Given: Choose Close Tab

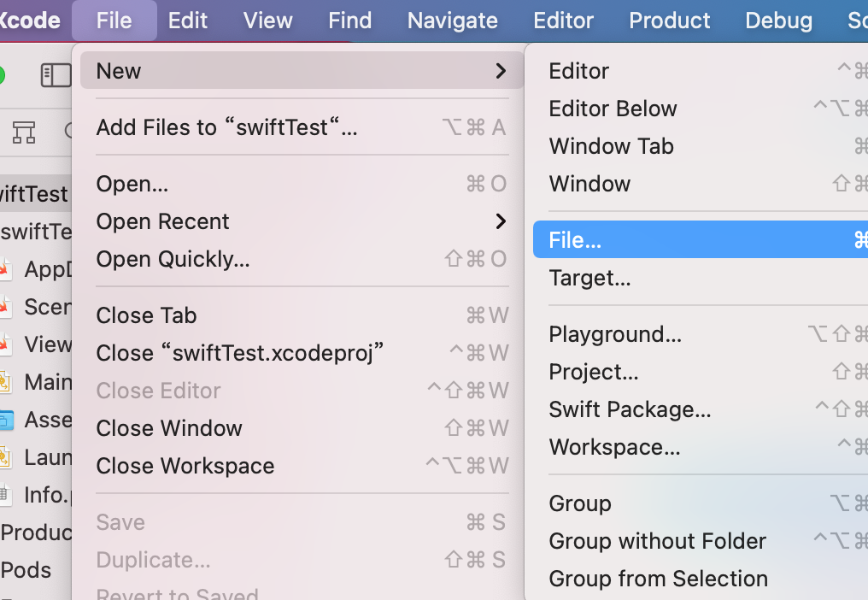Looking at the screenshot, I should click(302, 315).
